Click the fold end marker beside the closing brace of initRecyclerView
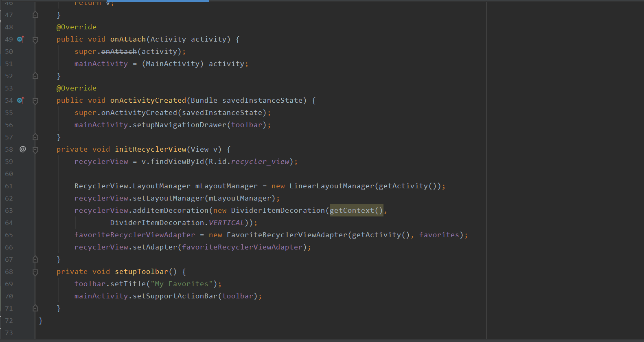 [x=35, y=259]
